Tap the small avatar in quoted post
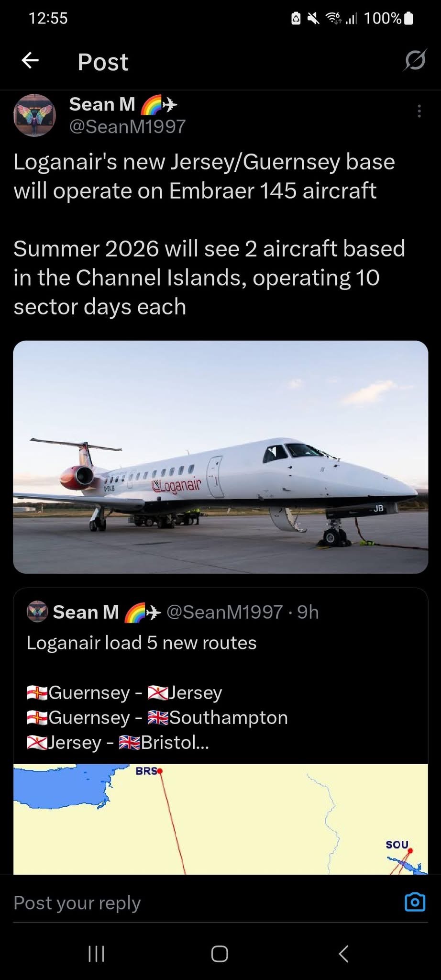The image size is (441, 980). (37, 612)
